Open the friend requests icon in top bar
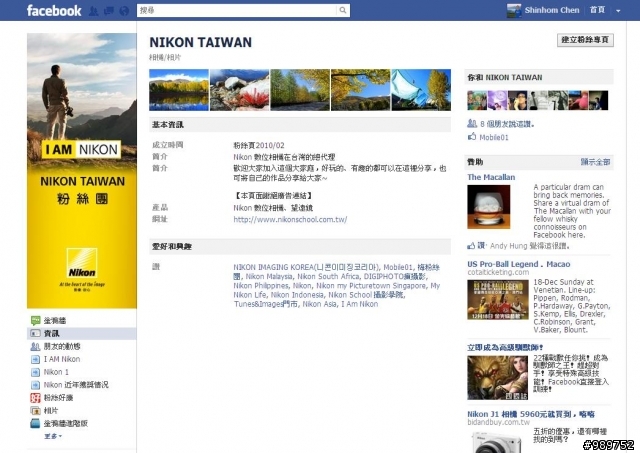Viewport: 640px width, 453px height. coord(93,11)
